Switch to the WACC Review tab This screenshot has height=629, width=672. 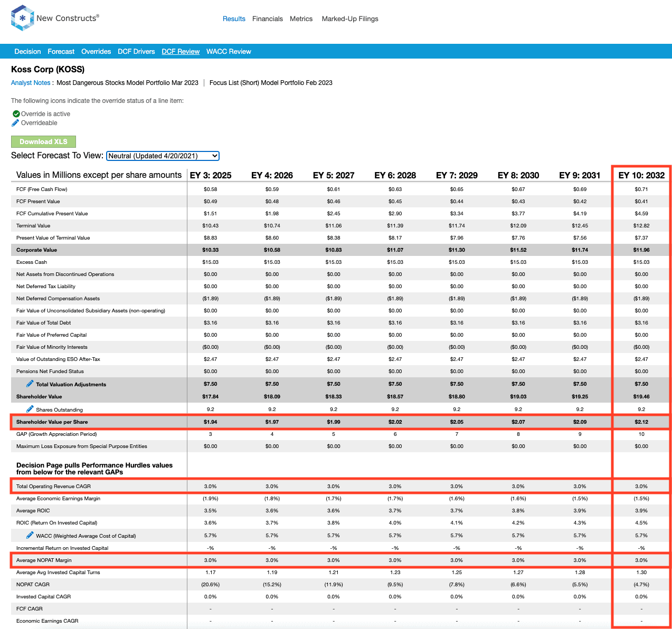(x=229, y=51)
